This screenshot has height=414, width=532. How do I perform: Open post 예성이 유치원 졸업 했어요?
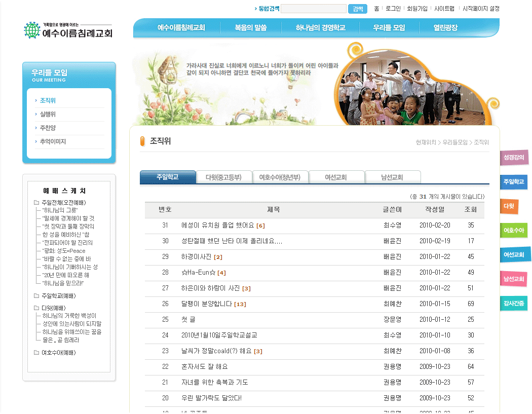[x=217, y=225]
